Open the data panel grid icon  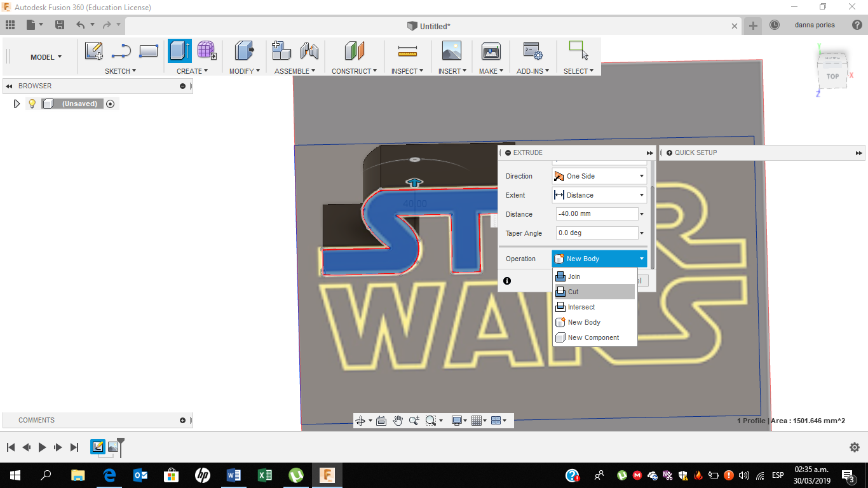coord(10,25)
